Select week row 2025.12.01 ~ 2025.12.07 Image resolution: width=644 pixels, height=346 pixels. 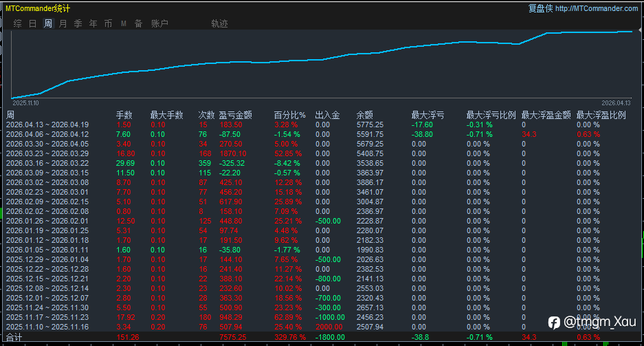322,298
